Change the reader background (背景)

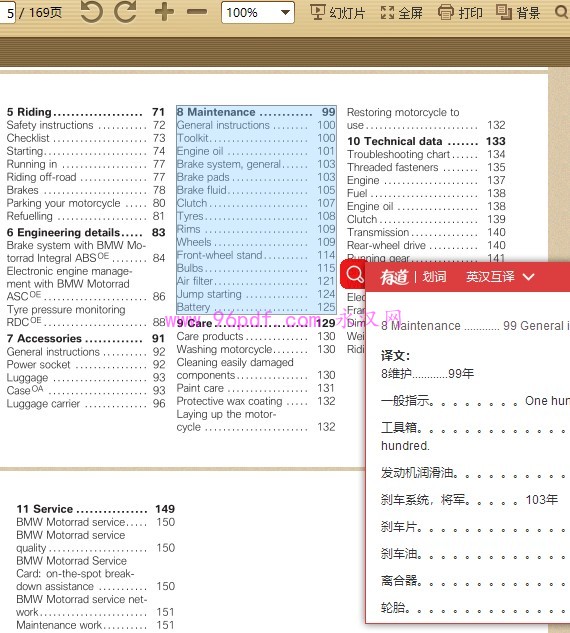point(518,13)
